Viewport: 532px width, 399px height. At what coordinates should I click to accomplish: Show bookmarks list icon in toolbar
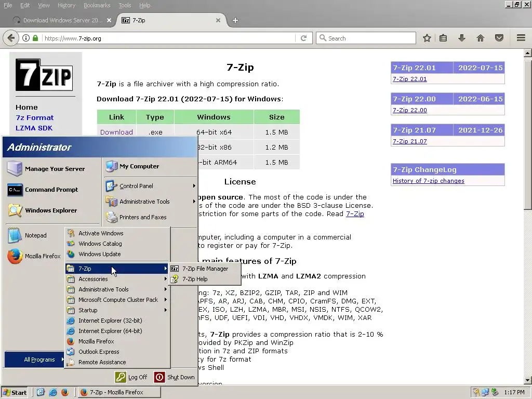[x=443, y=38]
